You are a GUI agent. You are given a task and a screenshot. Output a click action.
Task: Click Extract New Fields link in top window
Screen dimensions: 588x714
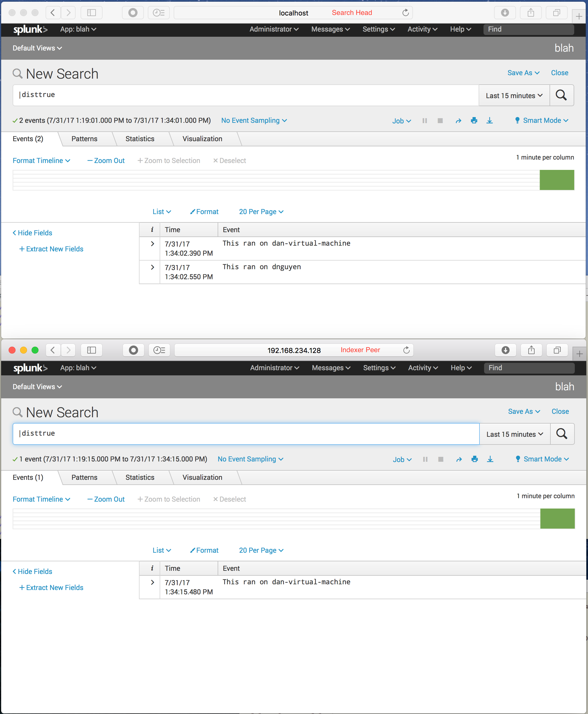51,249
